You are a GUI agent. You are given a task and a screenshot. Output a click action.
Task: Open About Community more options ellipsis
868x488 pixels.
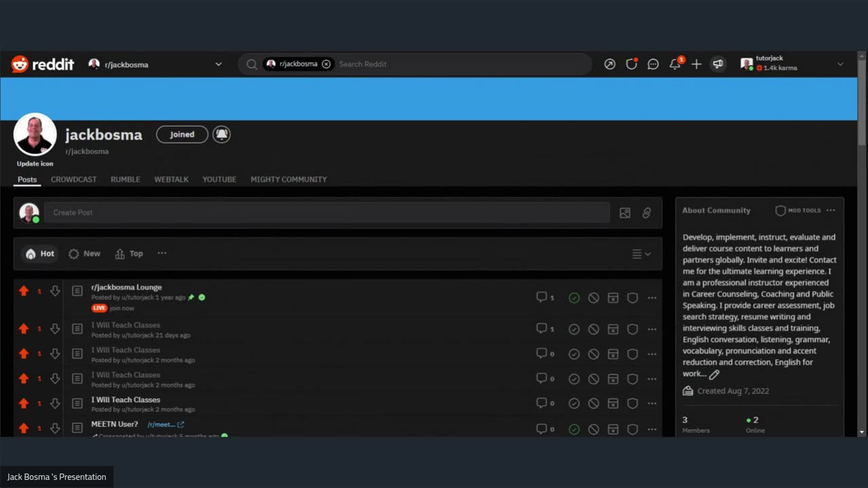click(831, 210)
